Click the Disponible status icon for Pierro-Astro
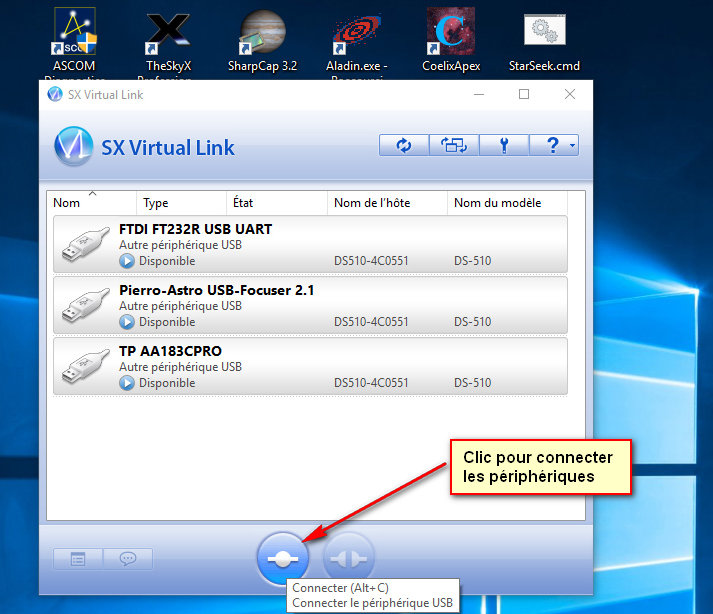 pos(127,322)
